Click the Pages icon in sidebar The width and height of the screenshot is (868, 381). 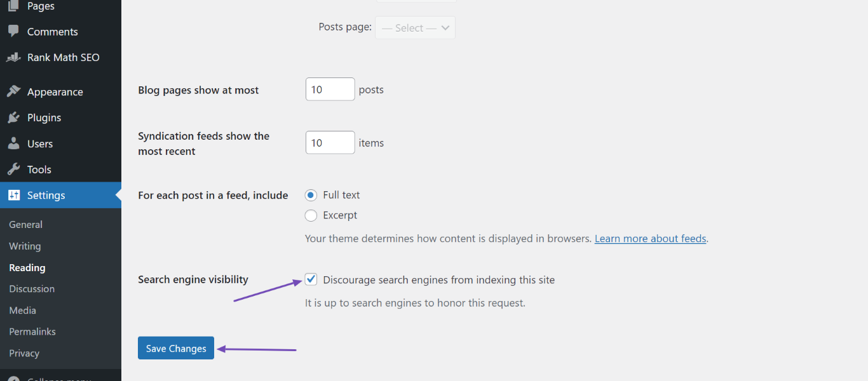[13, 6]
